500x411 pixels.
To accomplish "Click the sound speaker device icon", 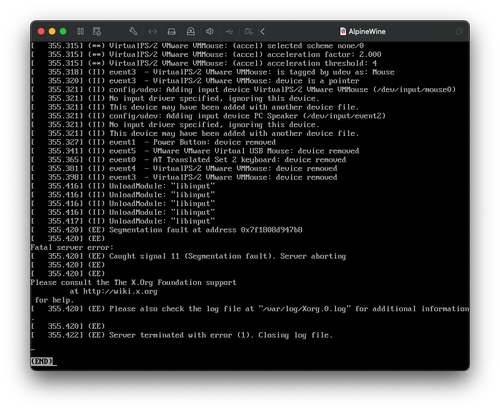I will (x=210, y=31).
